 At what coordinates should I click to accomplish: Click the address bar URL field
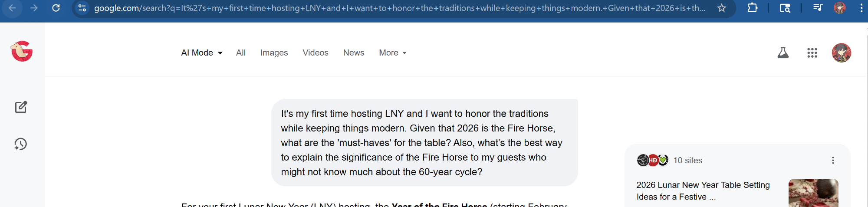point(399,8)
